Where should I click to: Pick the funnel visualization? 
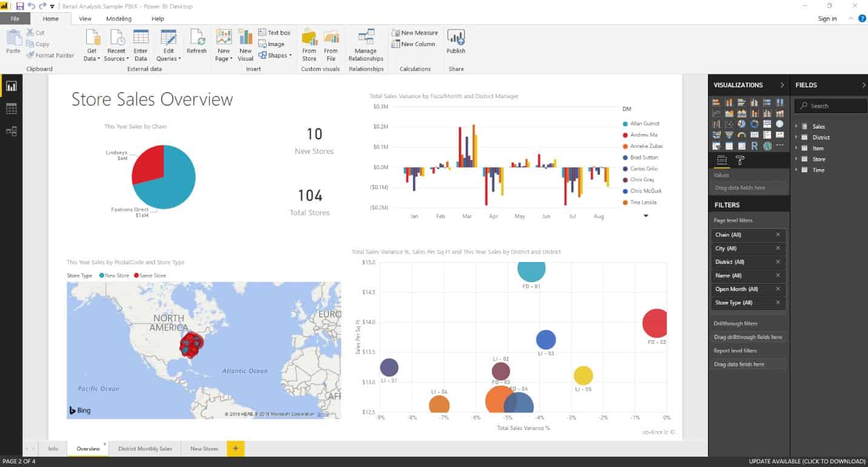pyautogui.click(x=729, y=135)
